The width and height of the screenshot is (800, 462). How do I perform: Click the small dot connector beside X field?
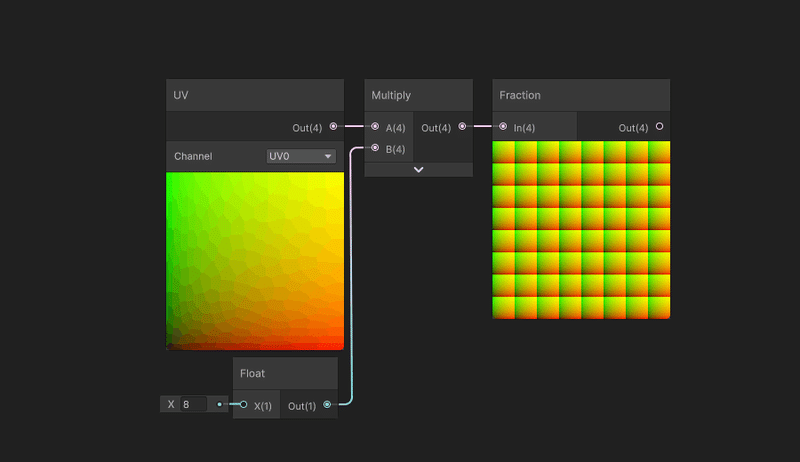pyautogui.click(x=219, y=404)
